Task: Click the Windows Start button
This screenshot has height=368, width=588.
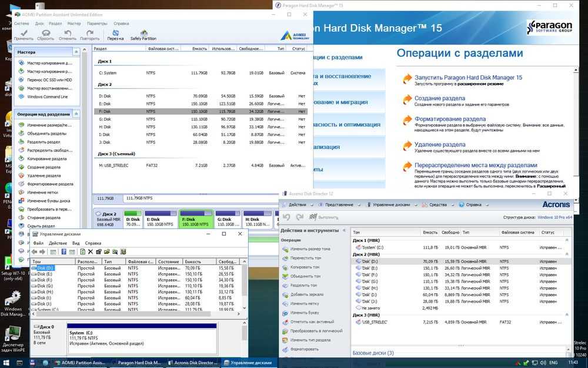Action: click(x=6, y=363)
